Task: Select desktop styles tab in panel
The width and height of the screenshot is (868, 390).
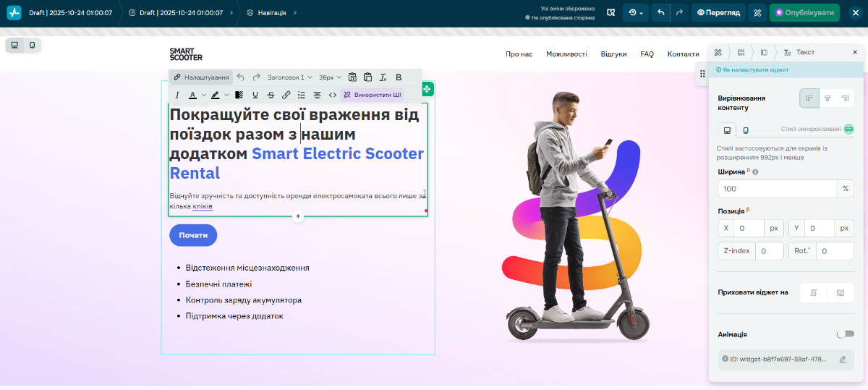Action: [727, 130]
